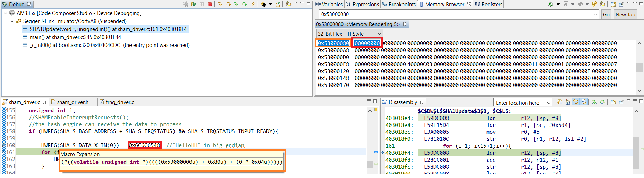Toggle Link with Active Debug Context in Disassembly
This screenshot has height=178, width=644.
click(576, 102)
